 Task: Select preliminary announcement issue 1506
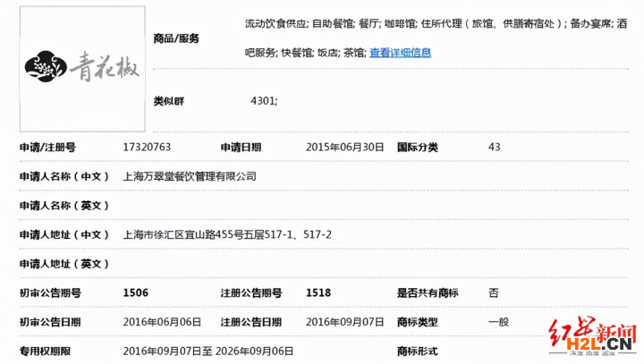136,292
